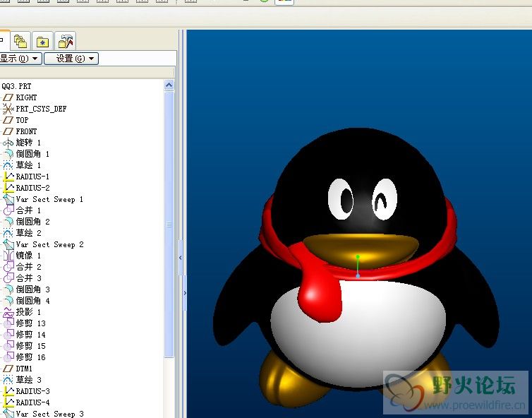Screen dimensions: 532x418
Task: Click the round icon of 倒圆角 1
Action: (8, 154)
